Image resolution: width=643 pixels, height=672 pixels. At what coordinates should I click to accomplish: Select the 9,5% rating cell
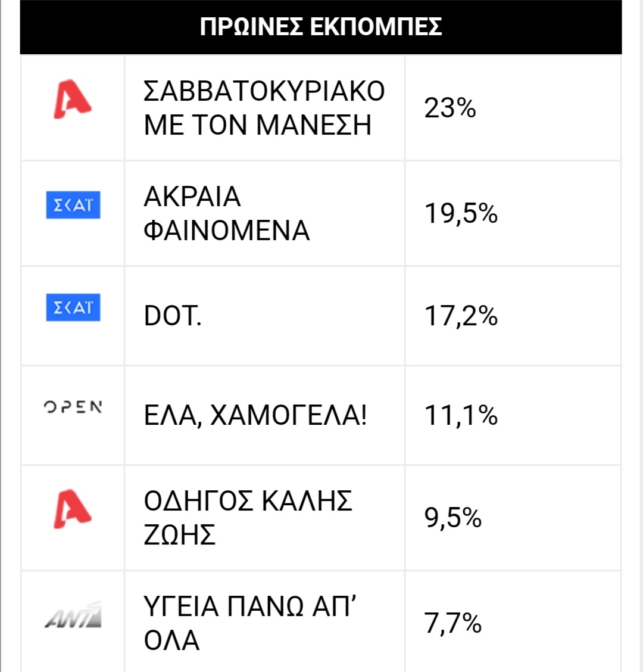(x=513, y=518)
